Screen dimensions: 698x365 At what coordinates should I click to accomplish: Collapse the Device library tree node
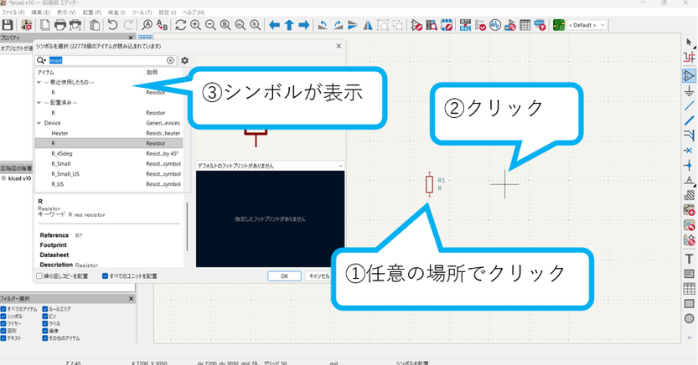tap(39, 123)
